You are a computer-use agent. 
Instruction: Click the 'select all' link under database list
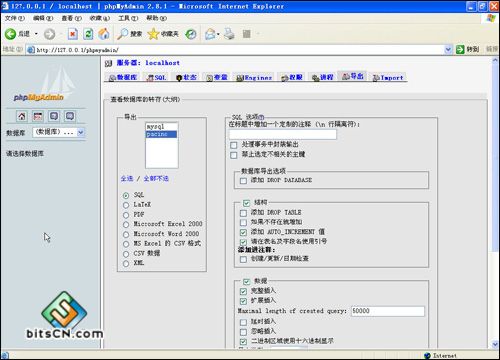[x=127, y=179]
